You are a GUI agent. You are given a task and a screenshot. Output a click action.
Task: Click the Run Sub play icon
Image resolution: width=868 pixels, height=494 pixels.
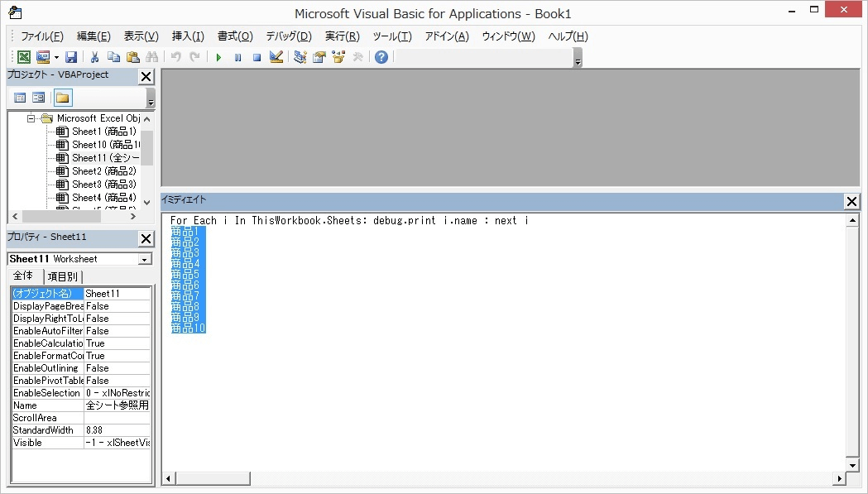tap(218, 57)
